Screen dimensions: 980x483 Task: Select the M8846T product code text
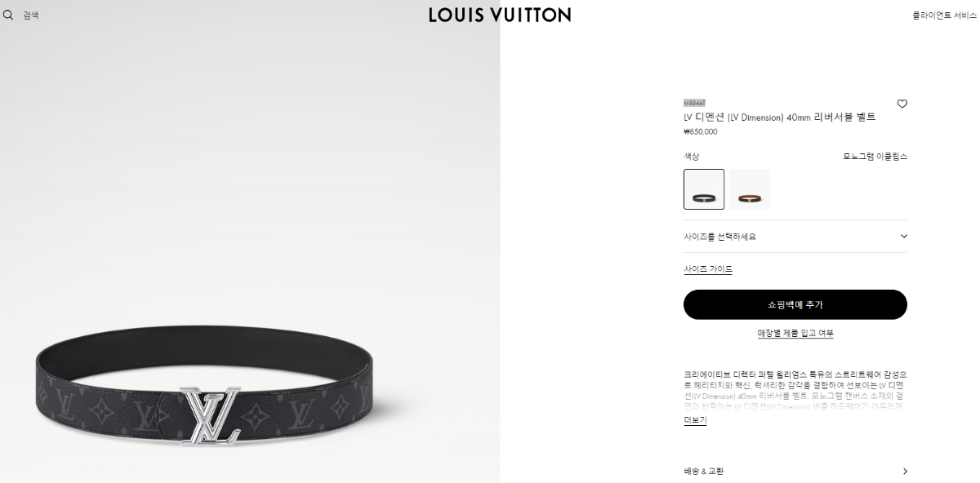[694, 103]
